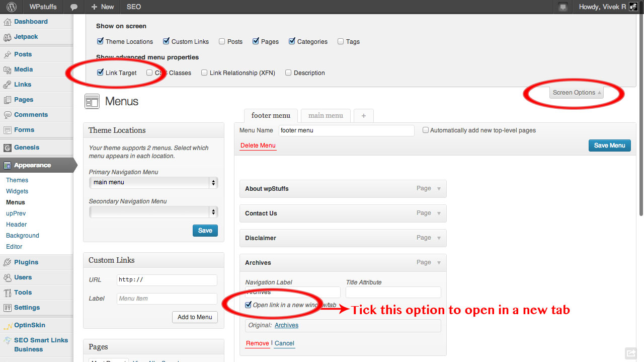Viewport: 644px width, 362px height.
Task: Collapse the Archives menu item
Action: click(439, 263)
